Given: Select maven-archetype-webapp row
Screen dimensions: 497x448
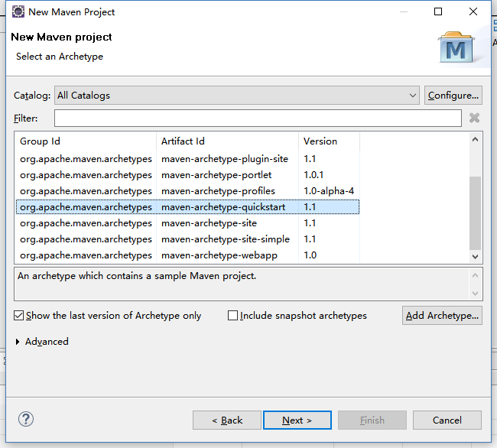Looking at the screenshot, I should tap(187, 255).
